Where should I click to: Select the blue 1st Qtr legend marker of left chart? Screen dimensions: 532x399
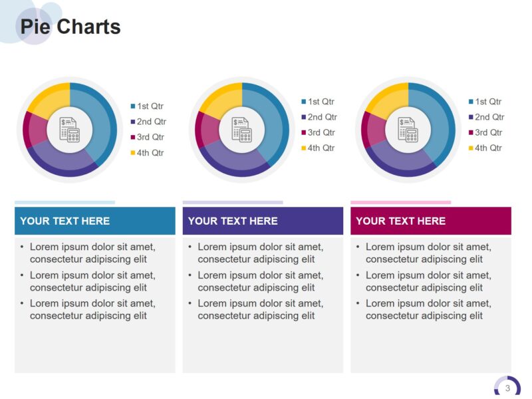pos(133,106)
